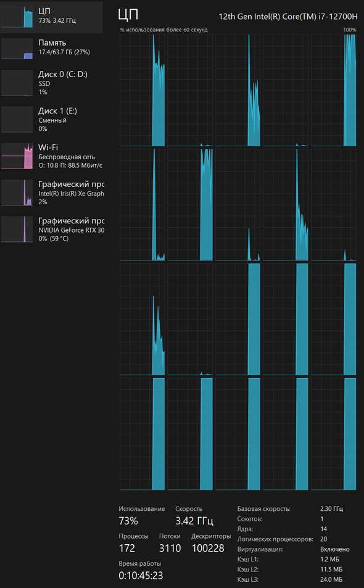
Task: Click the top-right logical processor graph
Action: tap(333, 90)
